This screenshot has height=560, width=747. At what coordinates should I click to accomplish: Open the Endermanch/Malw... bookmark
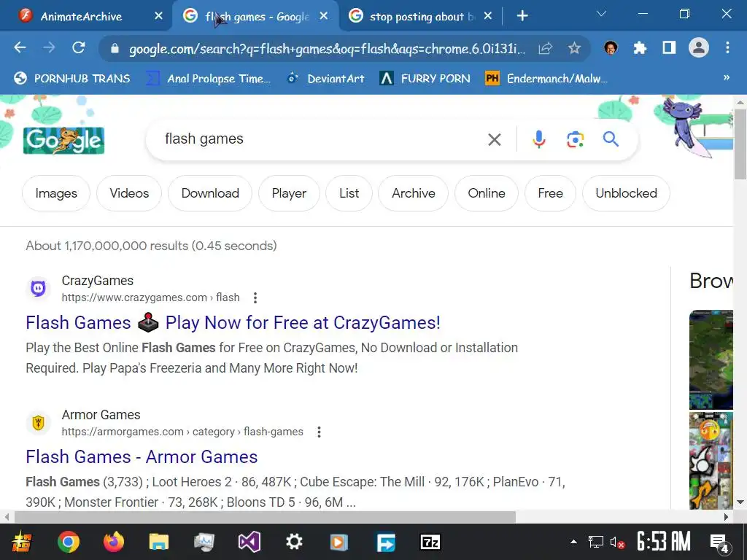[546, 79]
